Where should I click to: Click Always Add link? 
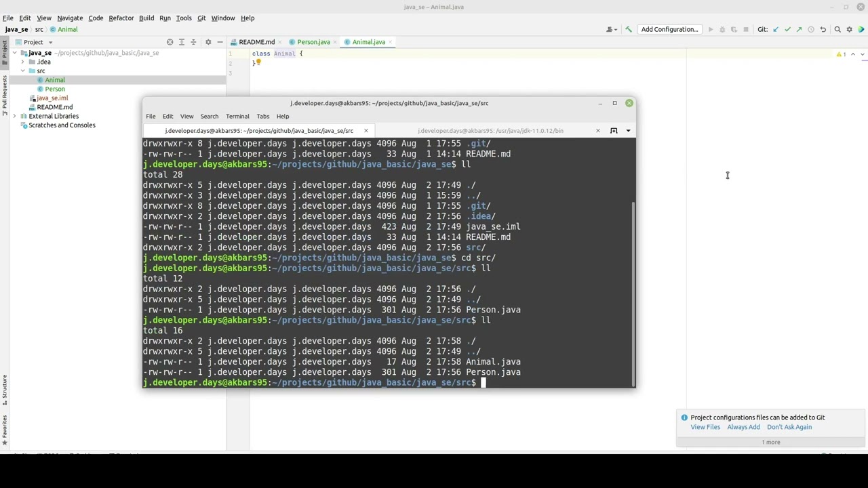743,427
